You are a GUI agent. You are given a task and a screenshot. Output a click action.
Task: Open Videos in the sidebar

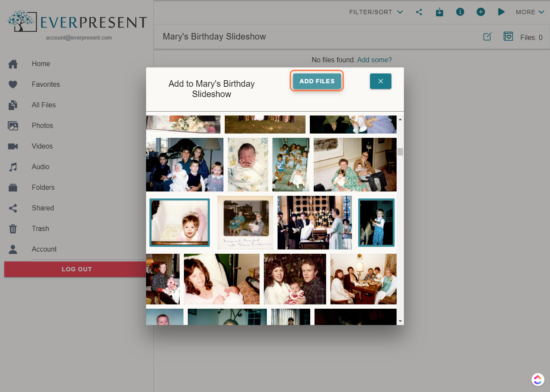[x=42, y=146]
